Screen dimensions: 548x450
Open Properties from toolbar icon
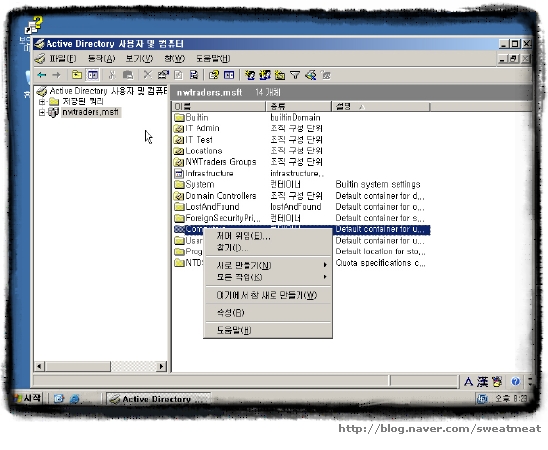163,75
